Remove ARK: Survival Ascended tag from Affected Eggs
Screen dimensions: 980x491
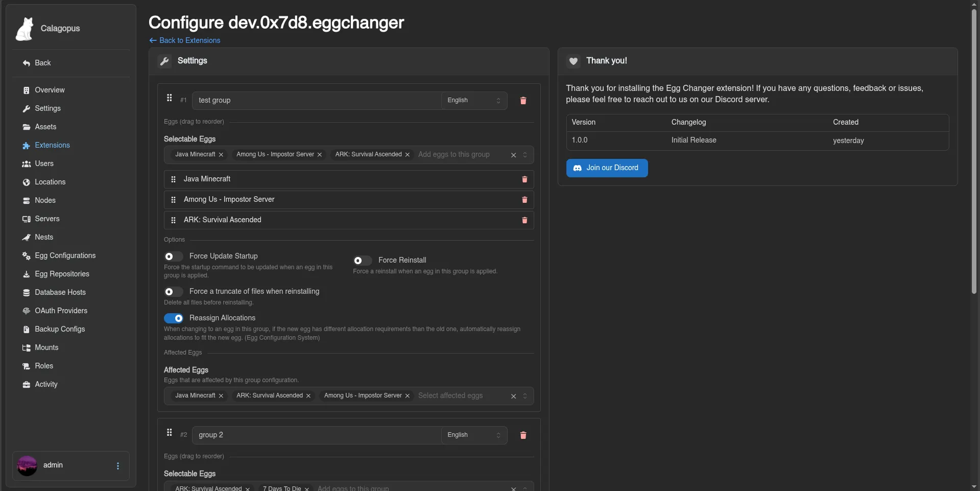308,396
